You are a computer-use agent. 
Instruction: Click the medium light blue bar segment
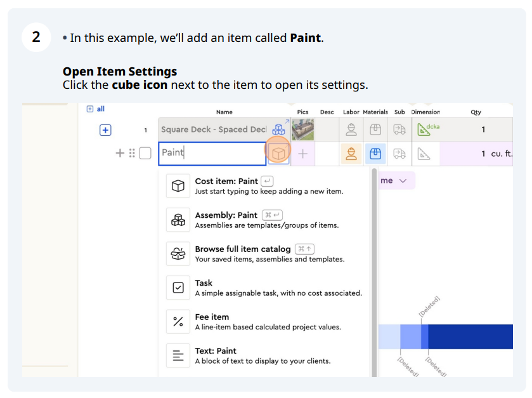410,336
